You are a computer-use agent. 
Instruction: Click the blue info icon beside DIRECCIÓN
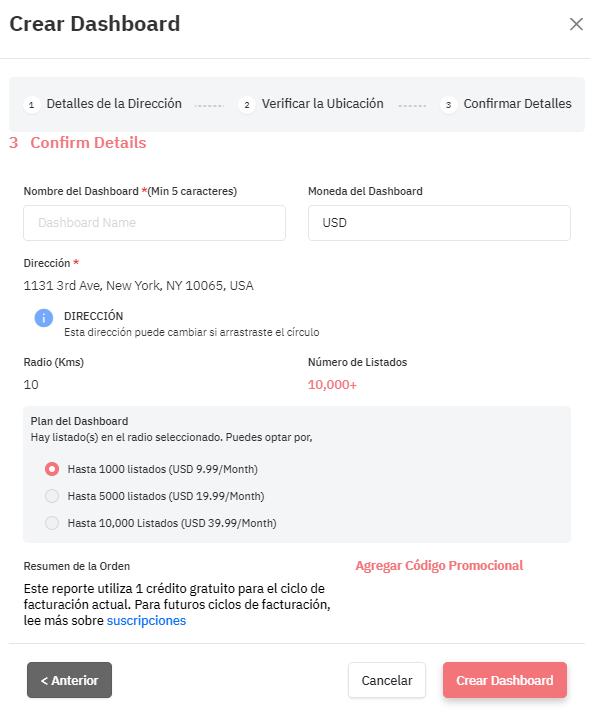click(44, 318)
